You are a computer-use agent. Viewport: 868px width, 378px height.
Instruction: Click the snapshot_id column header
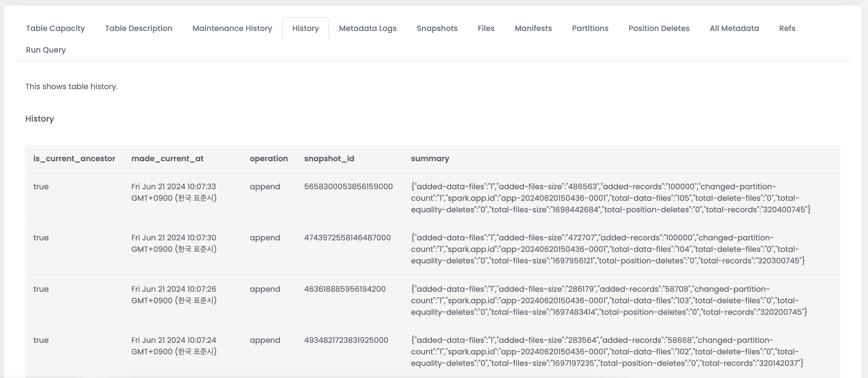click(329, 159)
